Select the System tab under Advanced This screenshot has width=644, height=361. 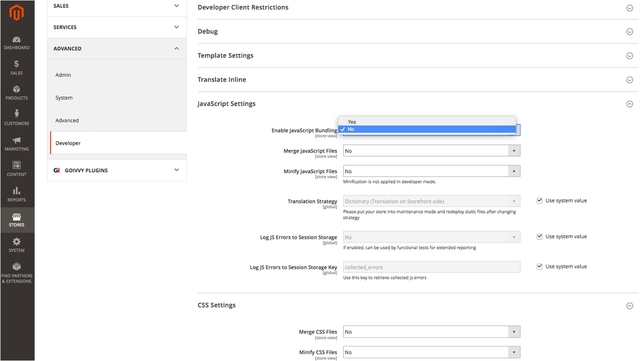pyautogui.click(x=64, y=98)
